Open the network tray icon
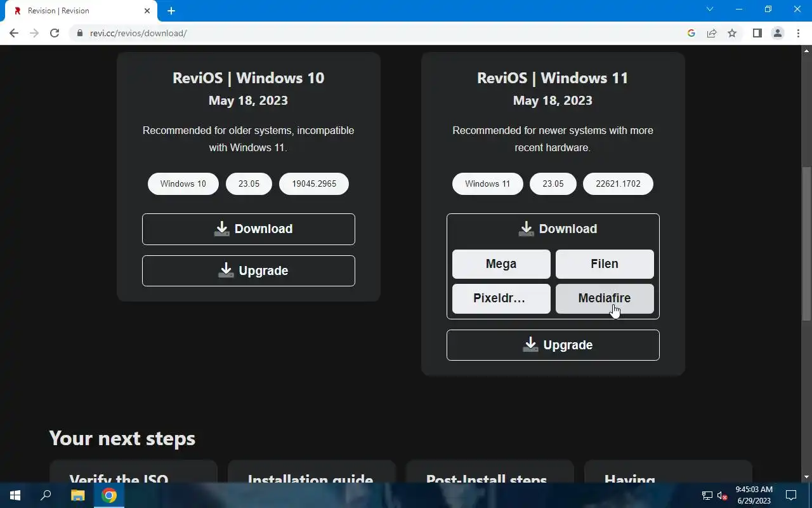 click(x=707, y=495)
